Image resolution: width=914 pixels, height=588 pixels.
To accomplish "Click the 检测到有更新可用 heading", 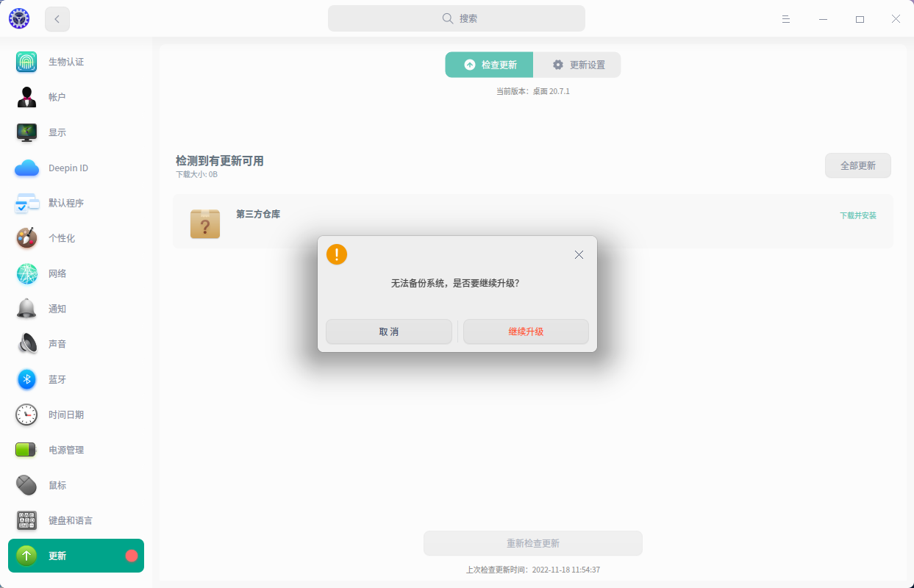I will pos(220,161).
